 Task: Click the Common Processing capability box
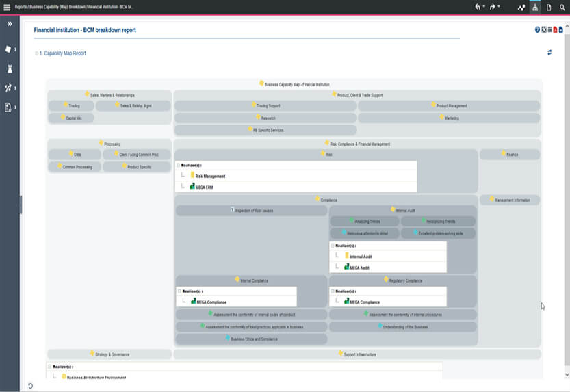(75, 167)
